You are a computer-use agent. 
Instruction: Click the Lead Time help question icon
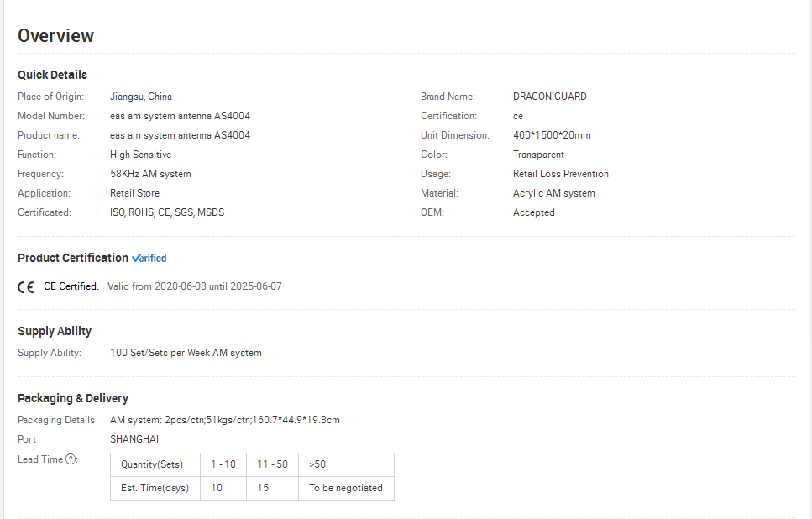click(71, 459)
